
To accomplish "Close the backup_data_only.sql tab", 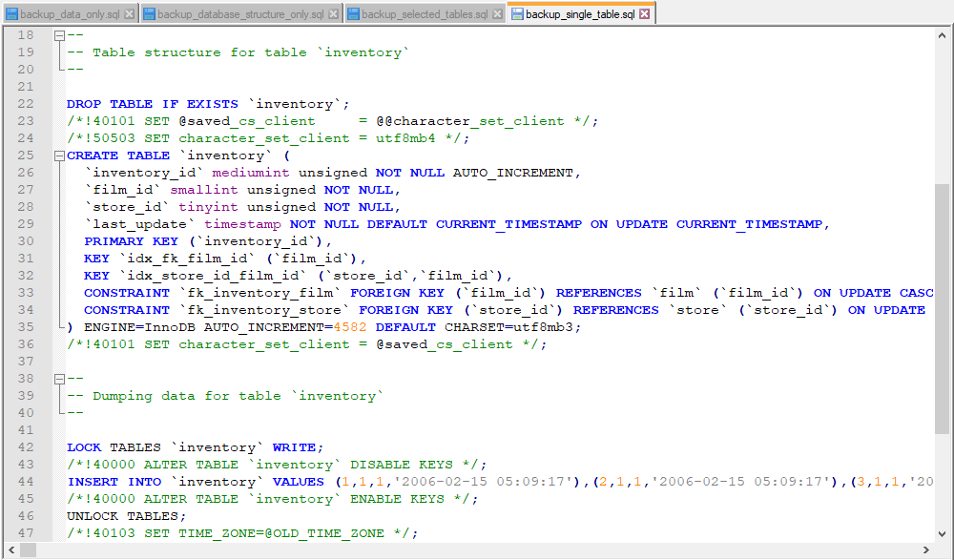I will click(129, 14).
